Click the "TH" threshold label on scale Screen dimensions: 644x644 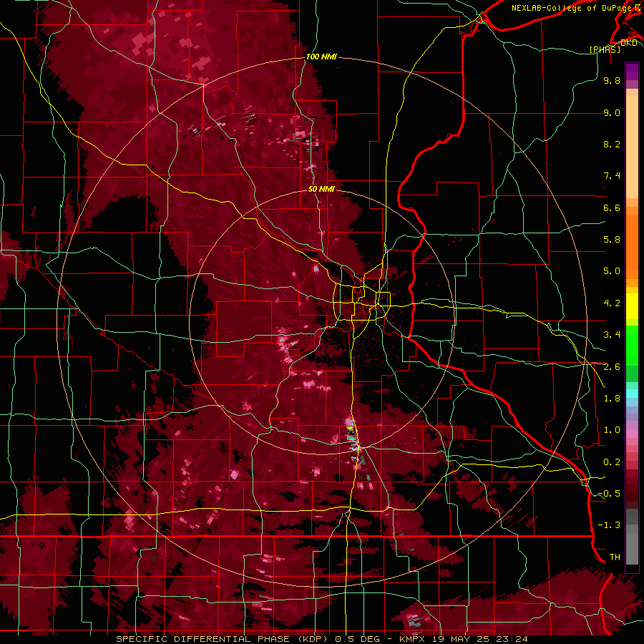(615, 557)
